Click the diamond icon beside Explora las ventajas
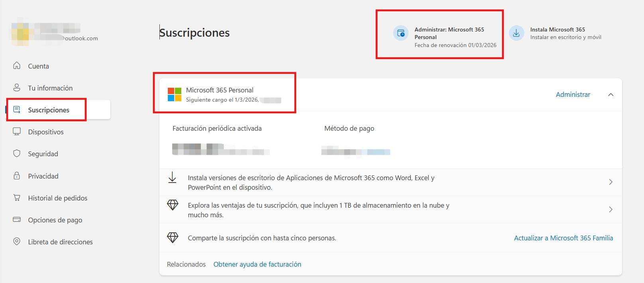 pyautogui.click(x=173, y=205)
